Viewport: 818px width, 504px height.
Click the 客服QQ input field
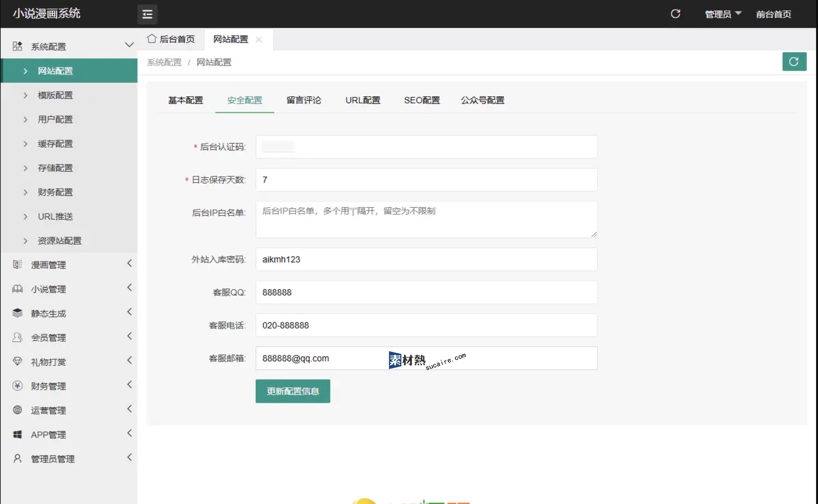click(427, 292)
